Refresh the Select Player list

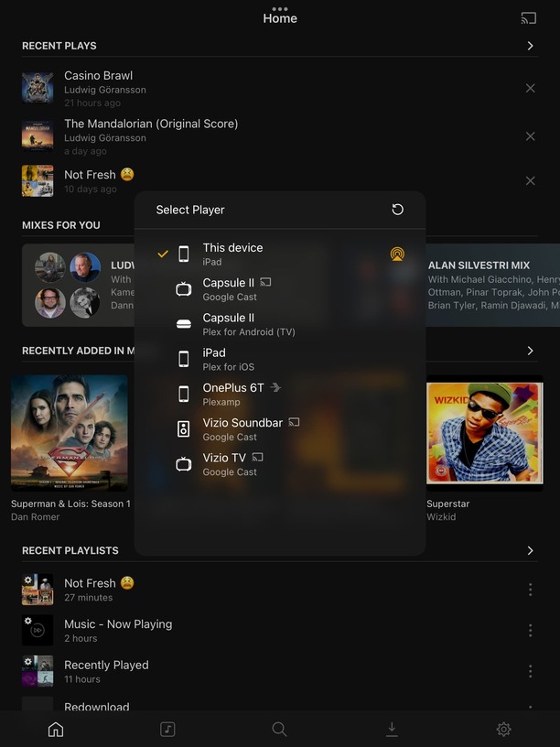(398, 210)
